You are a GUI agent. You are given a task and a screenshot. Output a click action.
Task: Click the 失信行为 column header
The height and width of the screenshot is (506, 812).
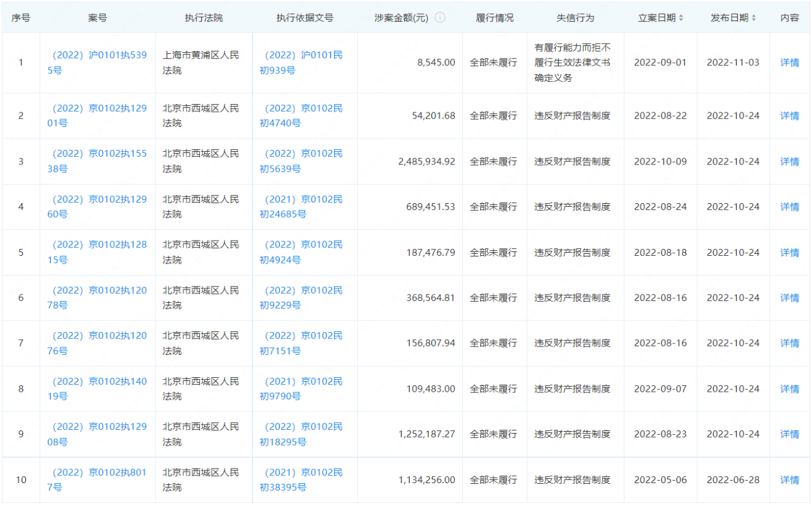coord(575,18)
